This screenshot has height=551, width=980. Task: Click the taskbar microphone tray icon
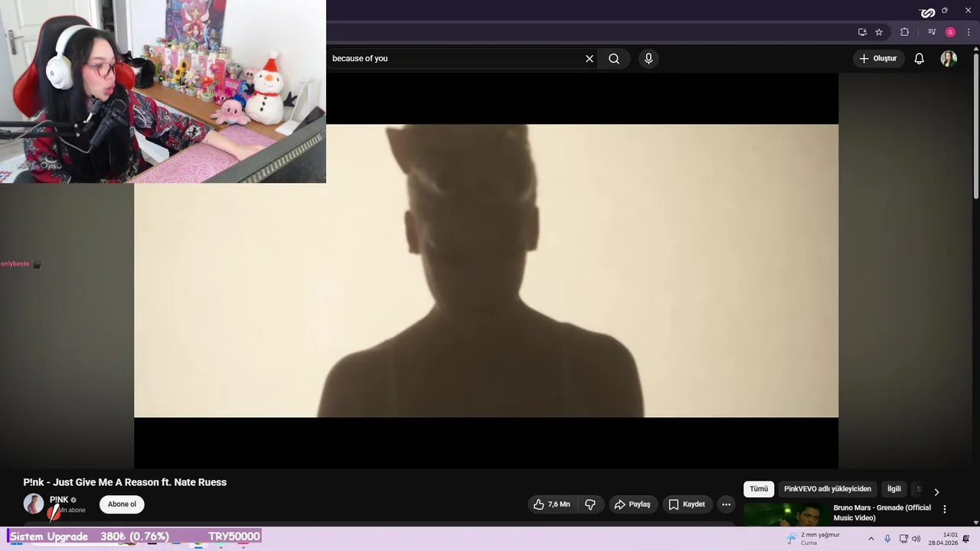tap(887, 539)
